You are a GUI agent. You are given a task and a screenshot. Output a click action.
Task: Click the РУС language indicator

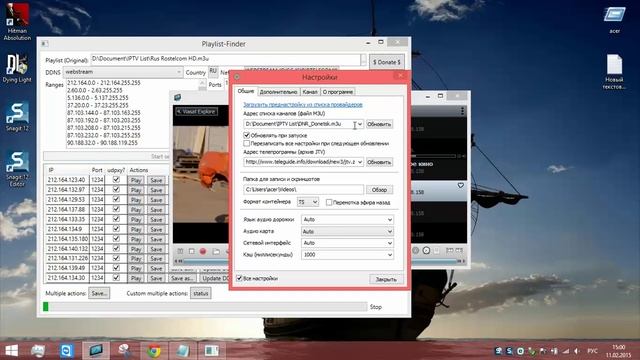tap(592, 351)
